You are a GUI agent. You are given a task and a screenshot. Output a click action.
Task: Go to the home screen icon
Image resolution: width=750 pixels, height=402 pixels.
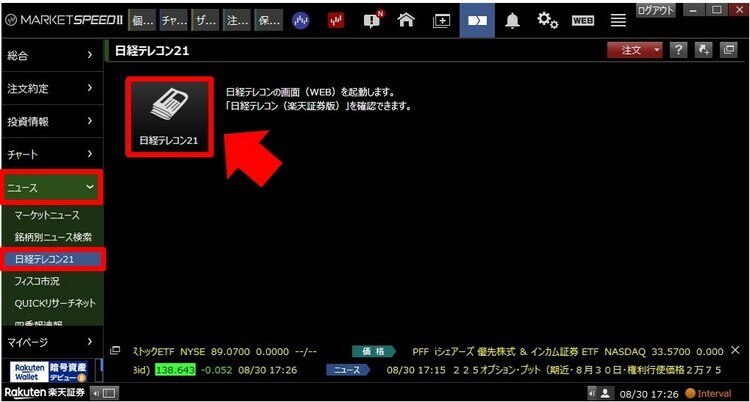coord(406,21)
